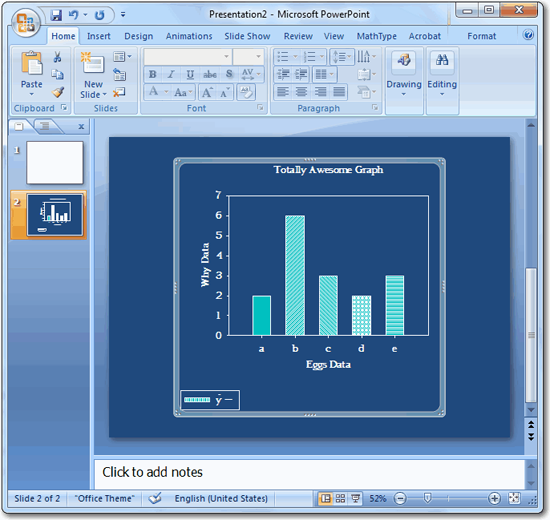Switch to the Design tab
Viewport: 550px width, 520px height.
139,36
